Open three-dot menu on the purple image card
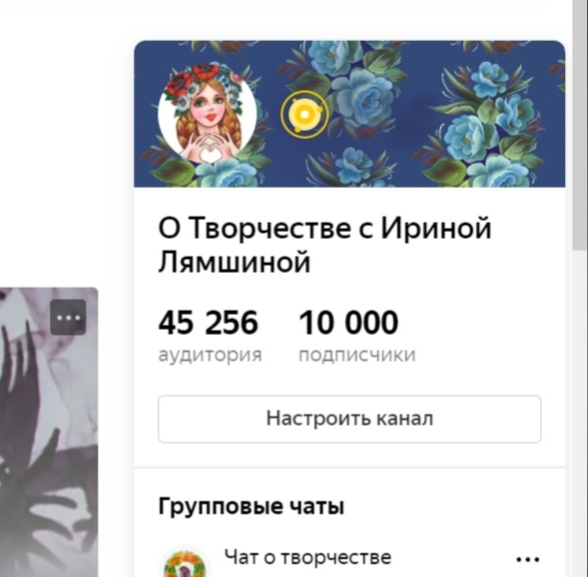The height and width of the screenshot is (577, 588). (x=68, y=318)
